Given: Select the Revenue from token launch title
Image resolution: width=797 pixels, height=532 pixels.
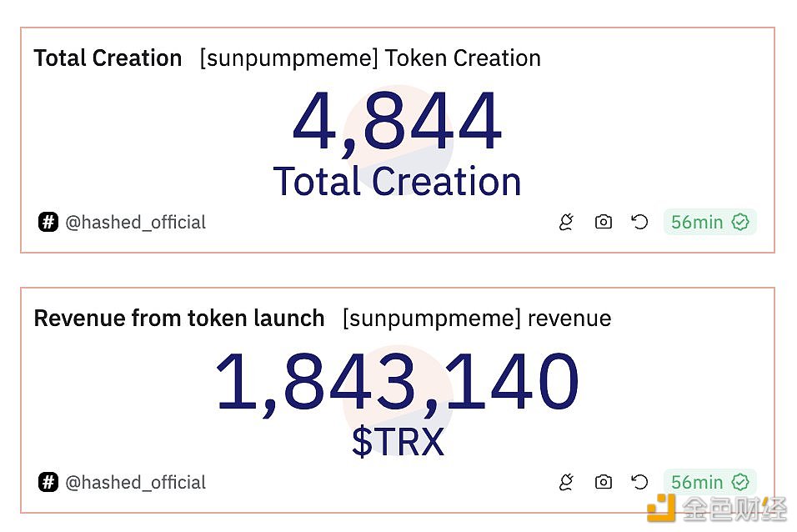Looking at the screenshot, I should (x=179, y=319).
